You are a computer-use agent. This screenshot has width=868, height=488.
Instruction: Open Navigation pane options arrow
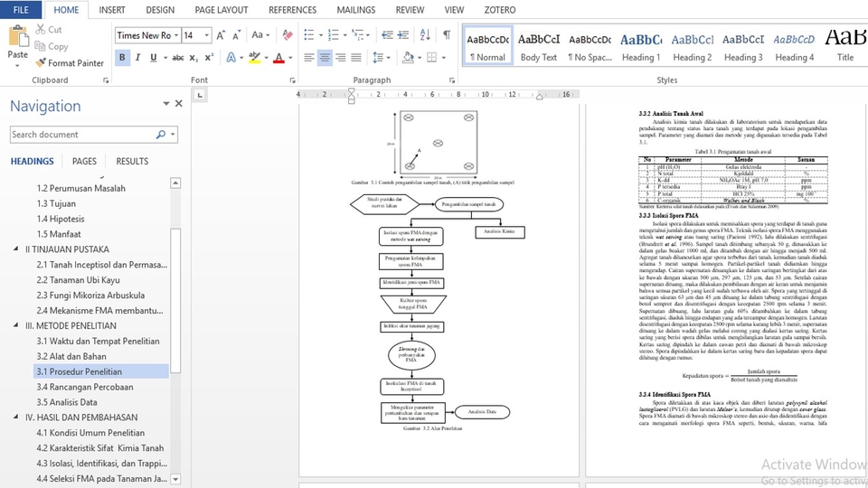(165, 103)
